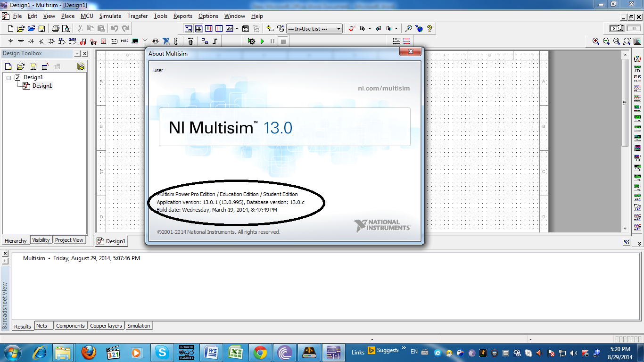Place a Basic component (resistor icon)
The image size is (644, 362).
(x=21, y=41)
